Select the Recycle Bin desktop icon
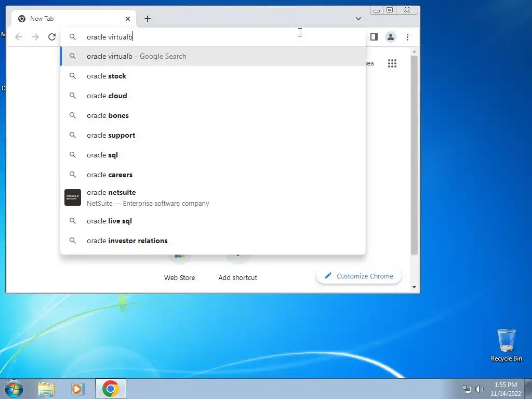This screenshot has height=399, width=532. point(506,345)
